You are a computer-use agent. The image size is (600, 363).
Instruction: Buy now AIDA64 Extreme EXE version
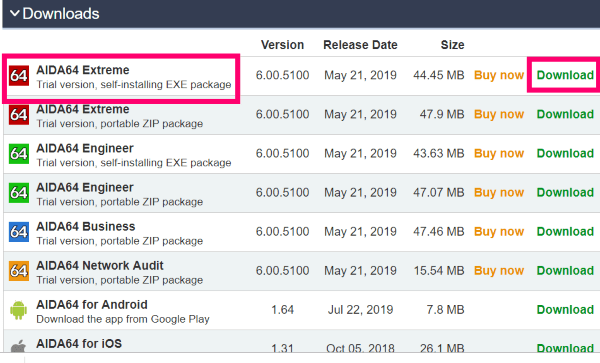coord(499,75)
